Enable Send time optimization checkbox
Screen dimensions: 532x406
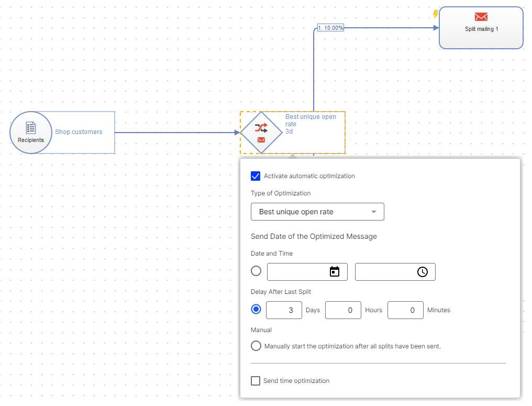[256, 380]
